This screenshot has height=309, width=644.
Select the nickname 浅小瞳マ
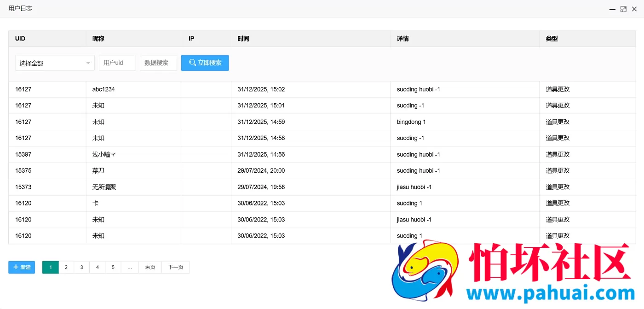pos(104,154)
